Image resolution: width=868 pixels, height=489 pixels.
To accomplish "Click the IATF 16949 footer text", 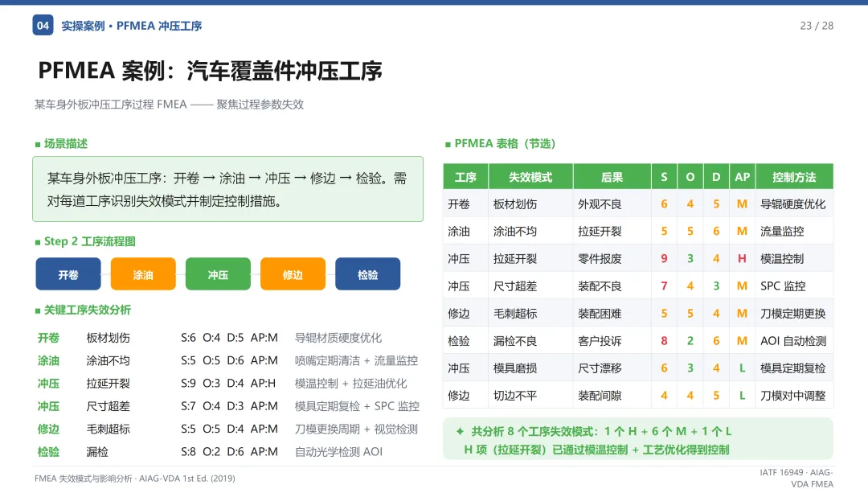I will point(796,478).
